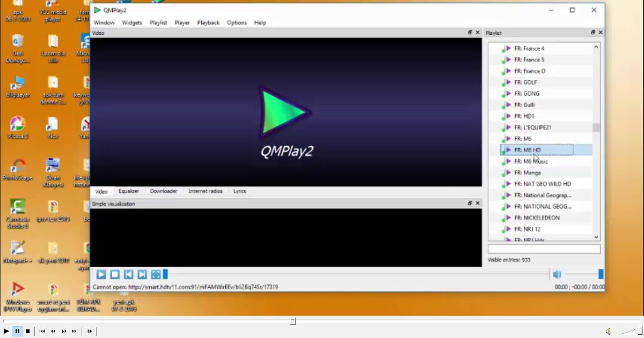Switch to the Equalizer tab
Viewport: 644px width, 338px height.
pos(129,191)
